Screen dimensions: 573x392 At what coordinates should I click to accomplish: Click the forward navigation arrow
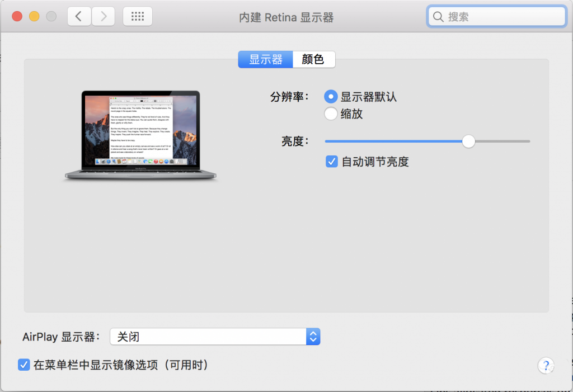[x=103, y=16]
